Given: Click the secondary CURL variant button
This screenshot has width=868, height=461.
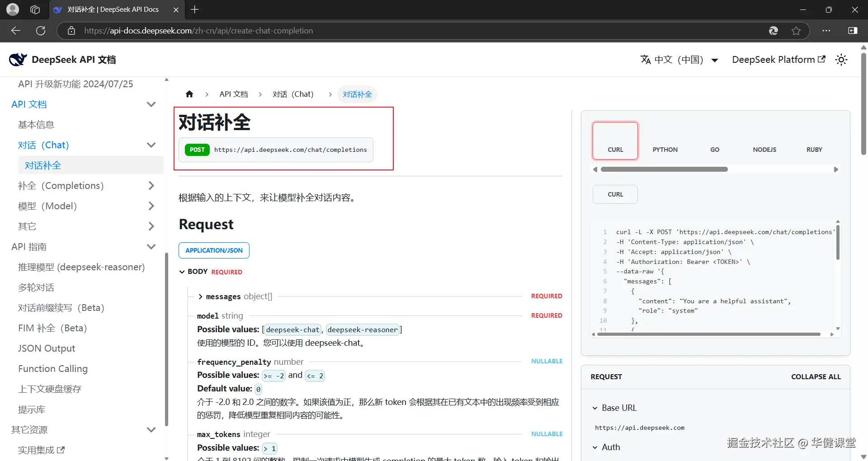Looking at the screenshot, I should pos(615,194).
